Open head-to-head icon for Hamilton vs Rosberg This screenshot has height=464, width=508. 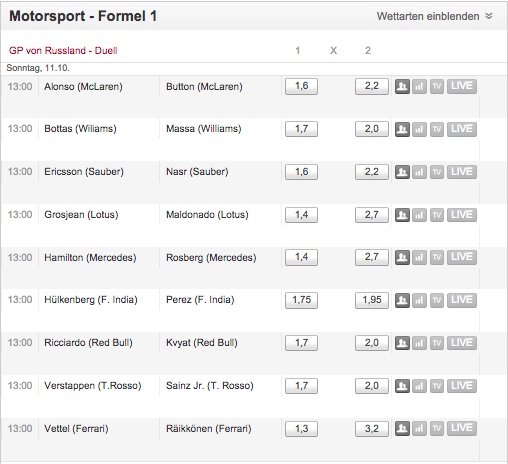pos(402,257)
